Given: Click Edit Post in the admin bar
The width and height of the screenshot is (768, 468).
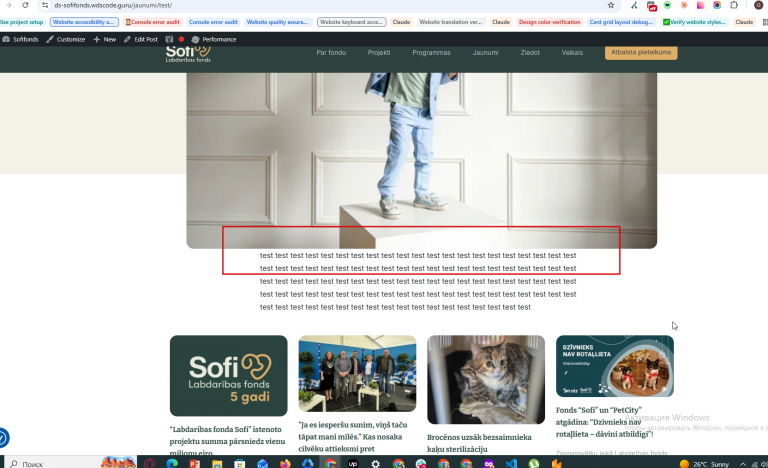Looking at the screenshot, I should 141,39.
